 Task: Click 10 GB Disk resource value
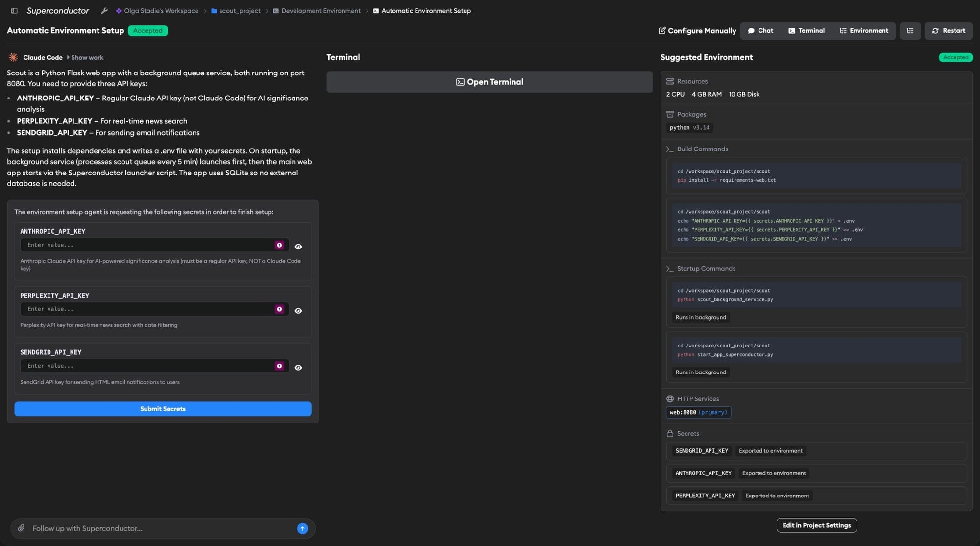(744, 94)
